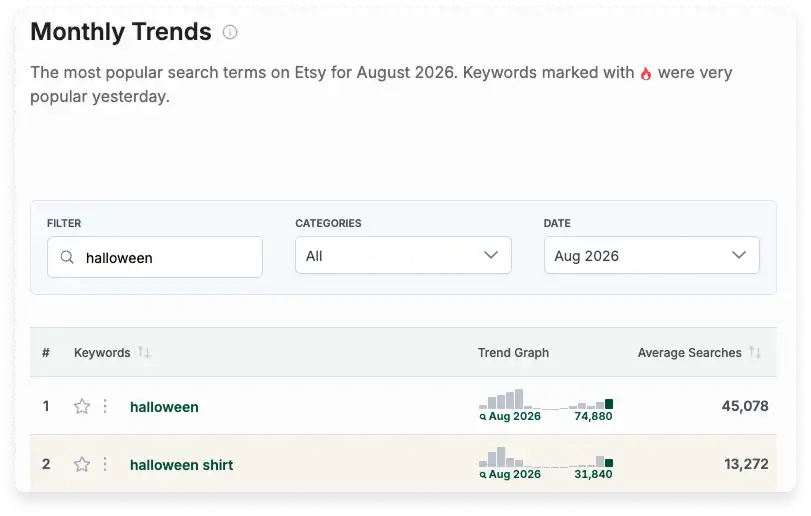Click the 45,078 average searches value
811x516 pixels.
(745, 406)
